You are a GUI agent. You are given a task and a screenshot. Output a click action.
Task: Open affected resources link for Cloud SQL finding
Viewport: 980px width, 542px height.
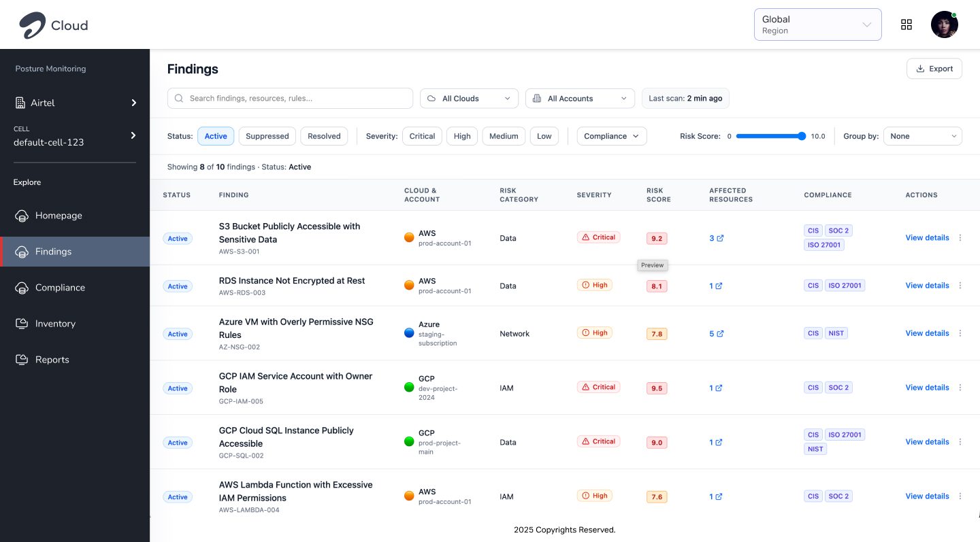coord(716,442)
